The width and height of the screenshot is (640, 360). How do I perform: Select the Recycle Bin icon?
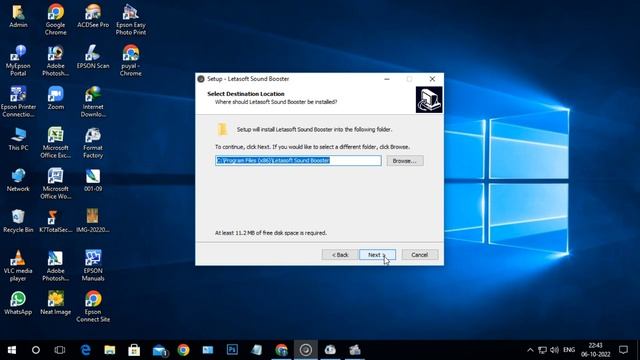[18, 221]
